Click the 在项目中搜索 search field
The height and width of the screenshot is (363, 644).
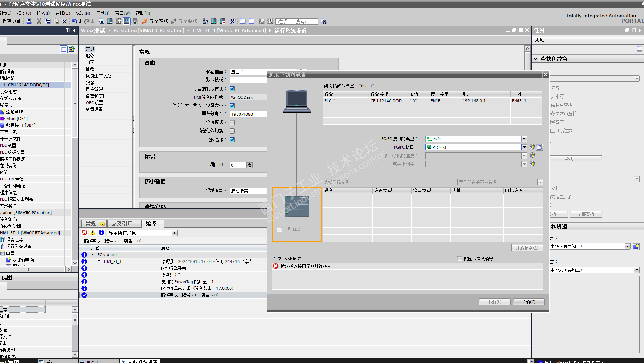[296, 22]
